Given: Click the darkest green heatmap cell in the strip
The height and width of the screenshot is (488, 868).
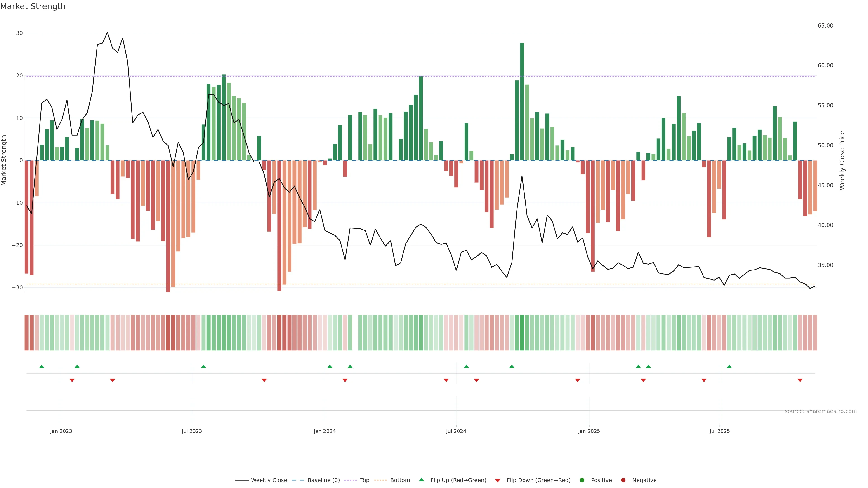Looking at the screenshot, I should point(522,332).
